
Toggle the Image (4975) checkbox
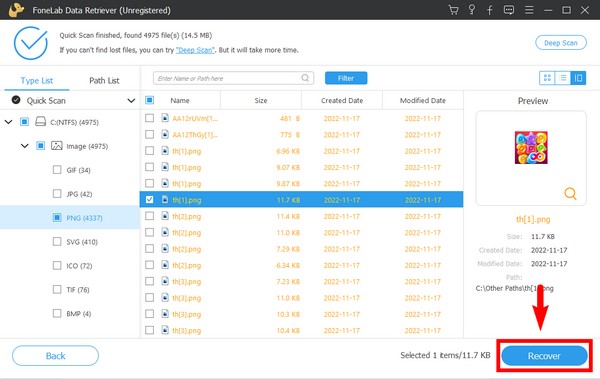[x=40, y=146]
